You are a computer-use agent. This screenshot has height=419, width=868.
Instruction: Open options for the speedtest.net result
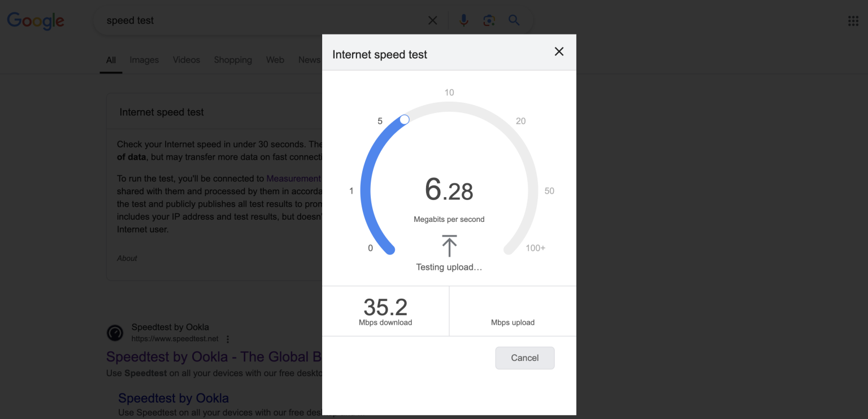(228, 339)
